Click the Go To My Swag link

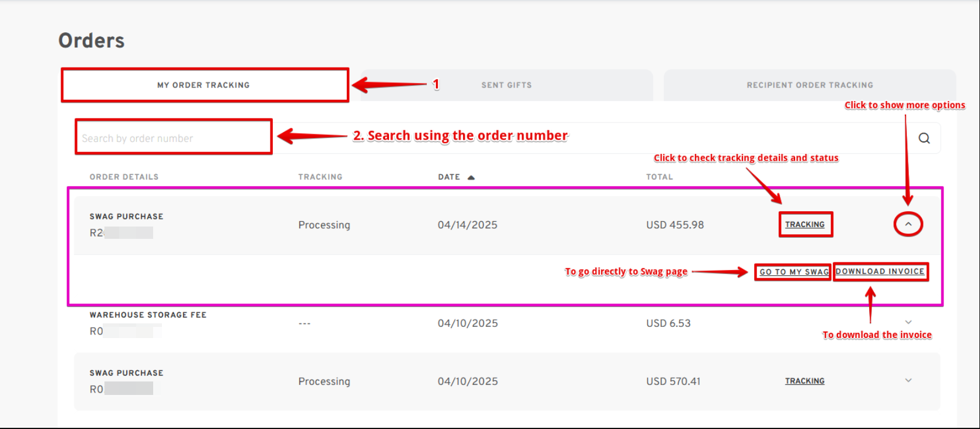coord(793,272)
